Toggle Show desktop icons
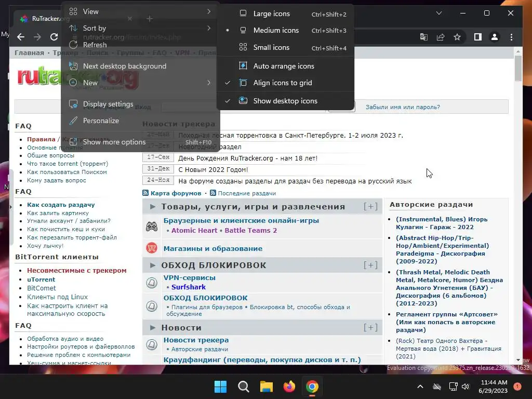The height and width of the screenshot is (399, 532). tap(286, 101)
